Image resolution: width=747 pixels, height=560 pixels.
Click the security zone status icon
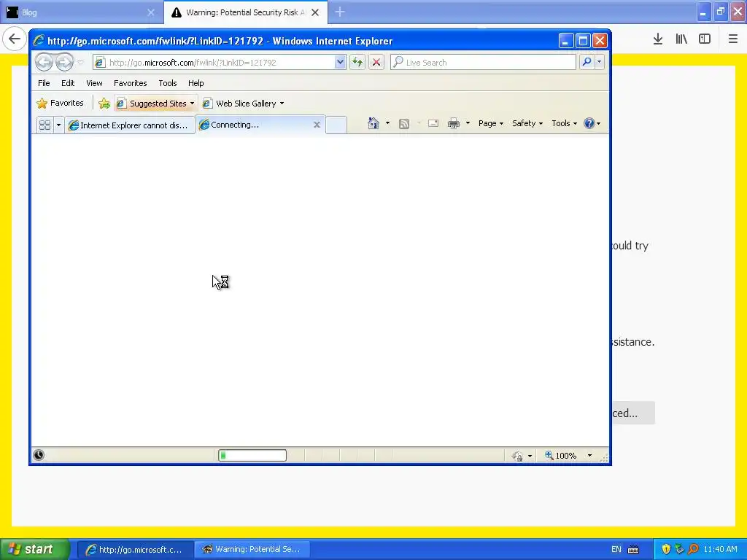click(x=517, y=456)
